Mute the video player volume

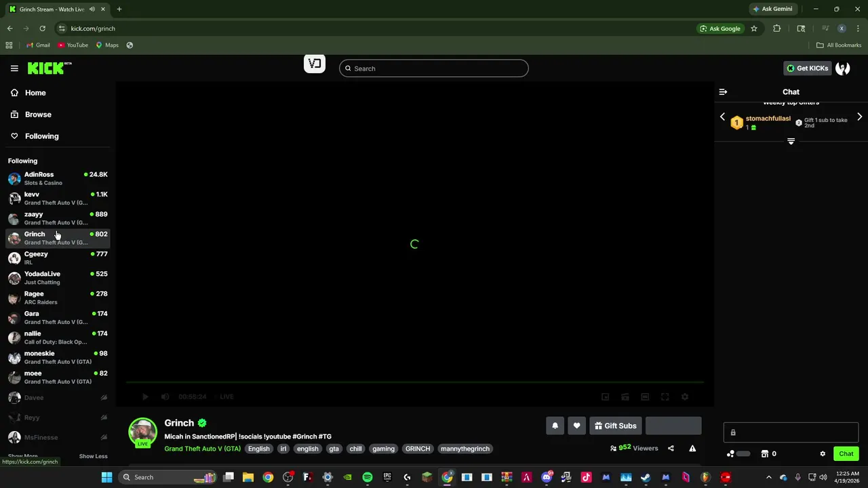(x=165, y=396)
